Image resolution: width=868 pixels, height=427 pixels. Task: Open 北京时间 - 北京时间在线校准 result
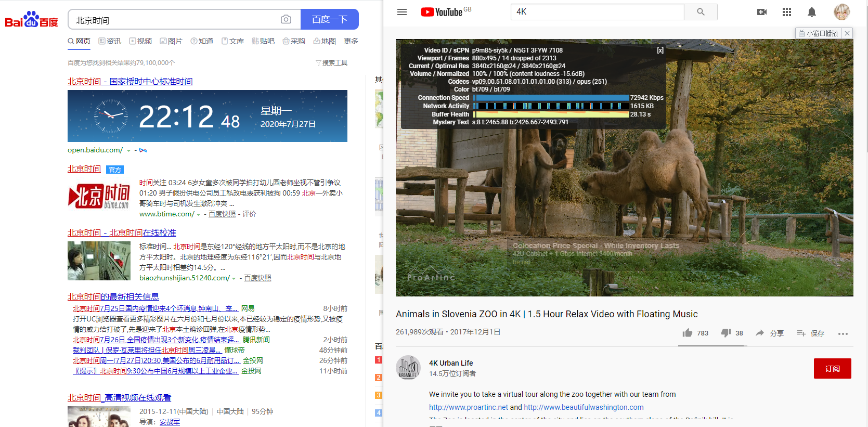(x=122, y=232)
